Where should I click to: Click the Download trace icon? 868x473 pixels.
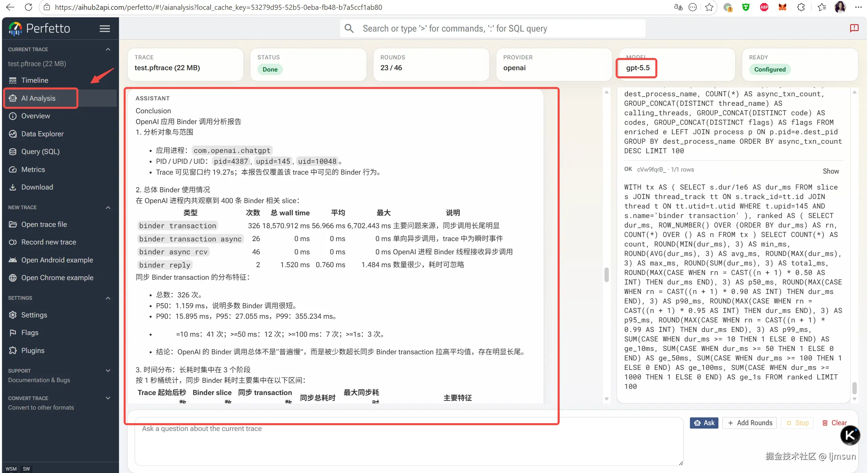(x=13, y=187)
